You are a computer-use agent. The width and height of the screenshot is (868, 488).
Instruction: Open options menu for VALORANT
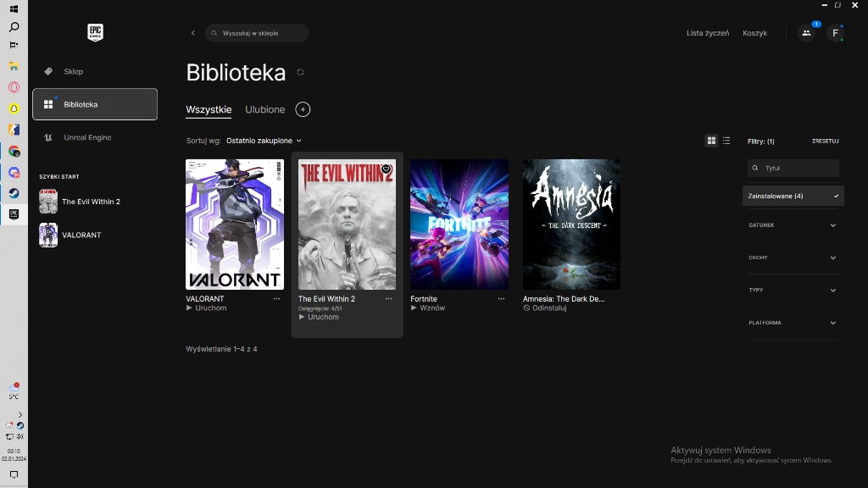coord(276,299)
